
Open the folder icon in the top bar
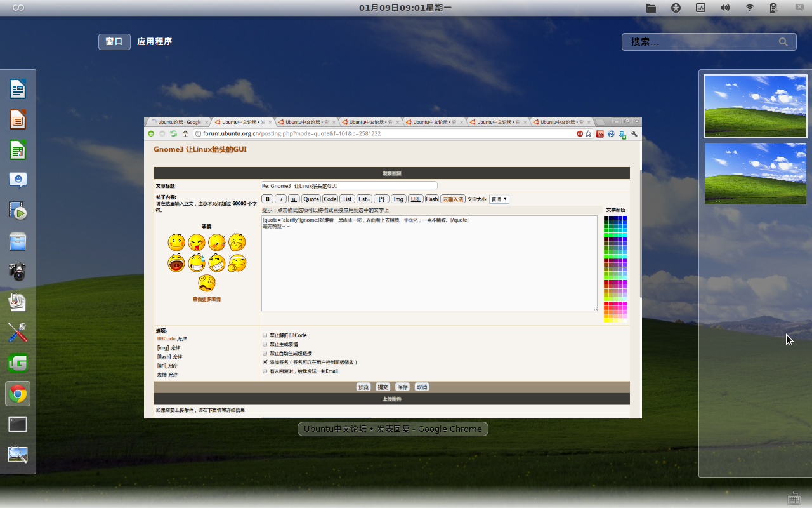tap(651, 8)
